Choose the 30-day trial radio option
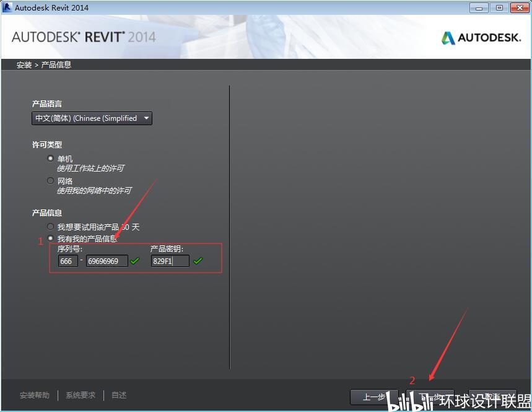The width and height of the screenshot is (532, 412). pos(50,226)
